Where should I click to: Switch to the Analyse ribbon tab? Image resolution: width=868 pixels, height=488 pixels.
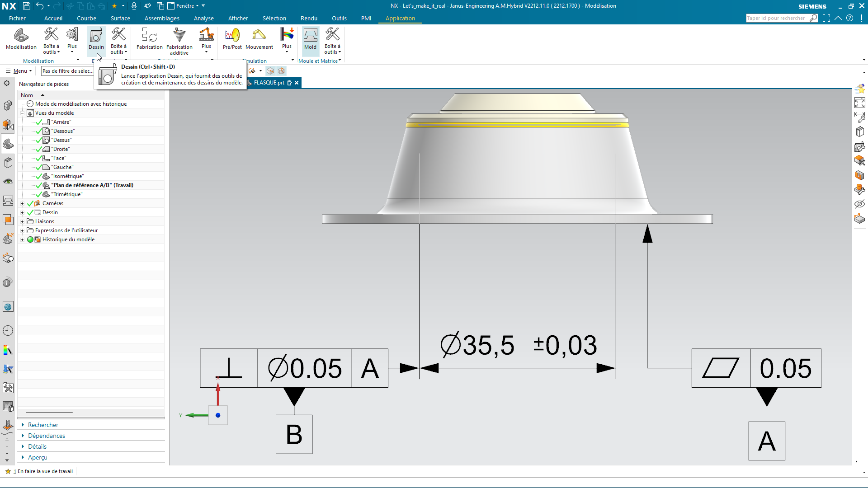coord(203,18)
